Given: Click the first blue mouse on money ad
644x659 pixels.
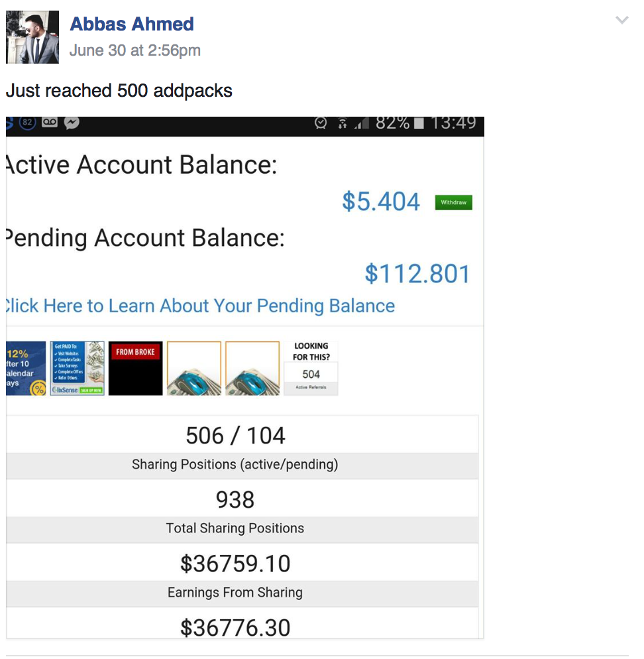Looking at the screenshot, I should 194,368.
